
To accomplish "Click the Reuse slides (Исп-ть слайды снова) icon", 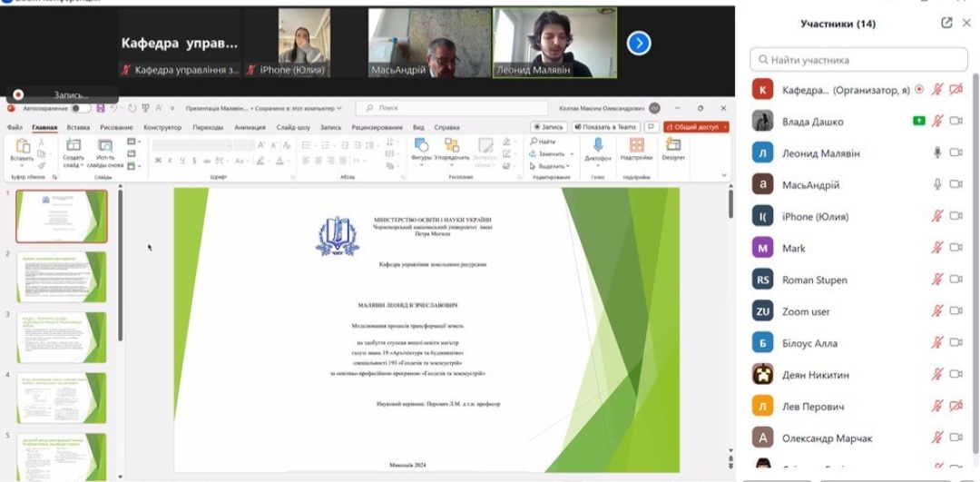I will pyautogui.click(x=105, y=145).
